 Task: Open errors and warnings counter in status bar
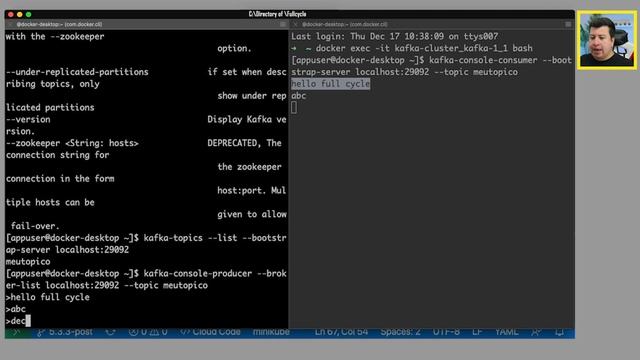(148, 332)
